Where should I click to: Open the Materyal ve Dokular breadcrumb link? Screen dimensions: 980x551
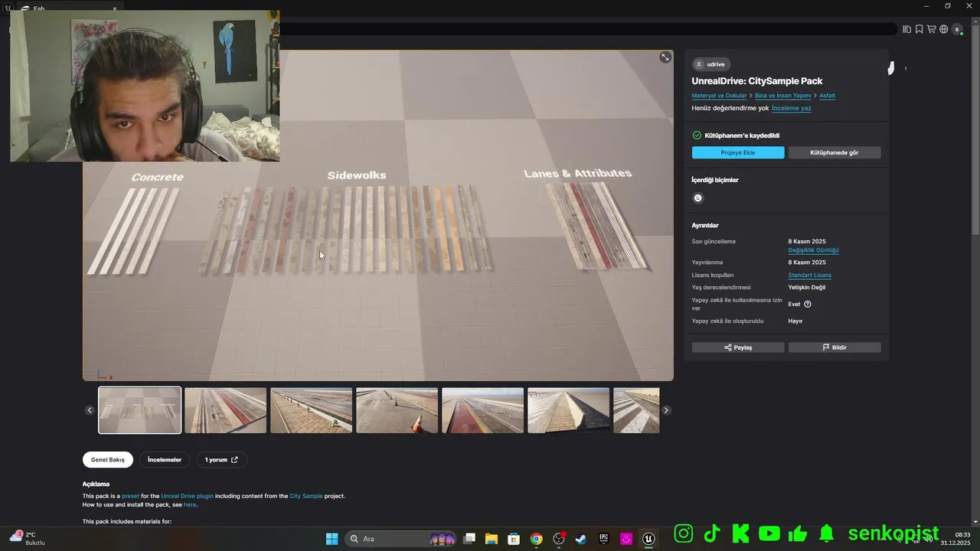click(x=719, y=96)
